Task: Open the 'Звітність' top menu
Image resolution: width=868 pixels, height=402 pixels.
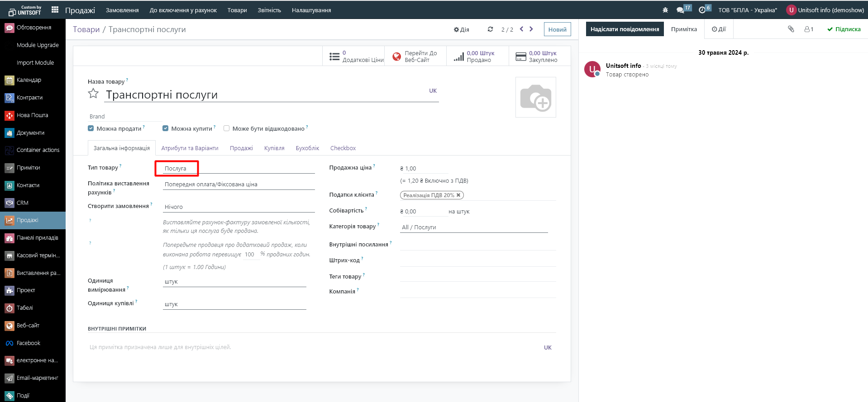Action: tap(269, 10)
